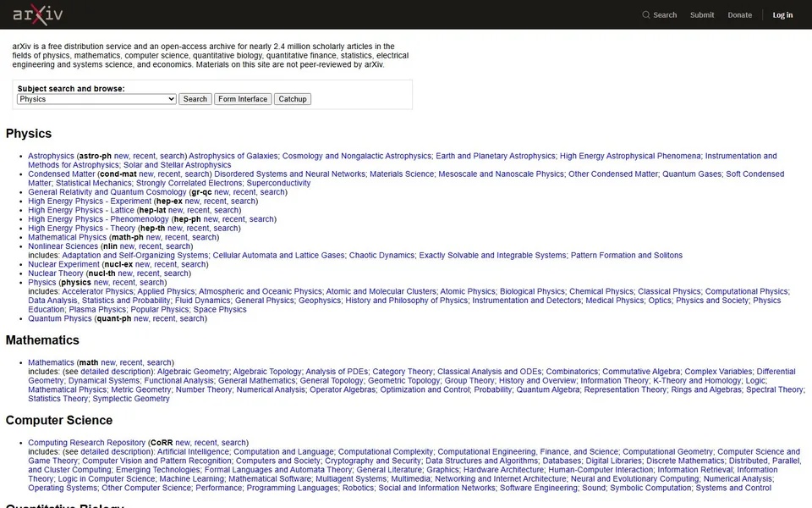Click 'recent' for CoRR listings

tap(206, 443)
